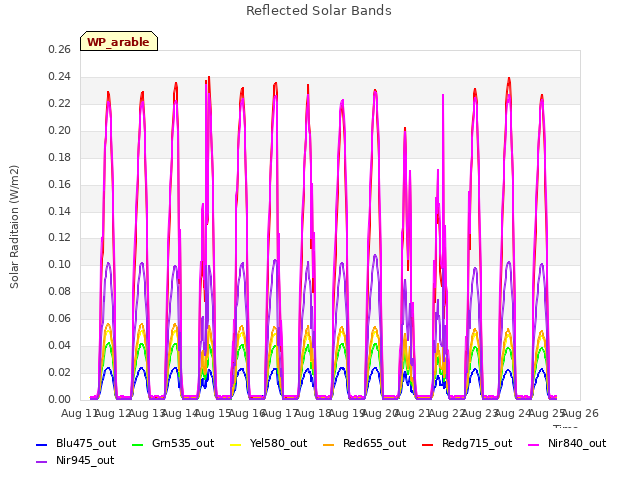Click the Redg715_out legend label
Viewport: 640px width, 480px height.
[477, 443]
